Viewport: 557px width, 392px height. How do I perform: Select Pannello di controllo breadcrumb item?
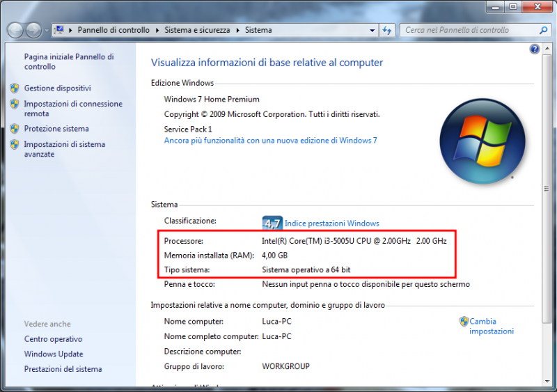tap(113, 31)
